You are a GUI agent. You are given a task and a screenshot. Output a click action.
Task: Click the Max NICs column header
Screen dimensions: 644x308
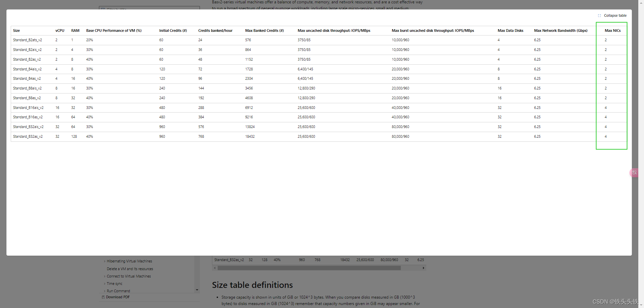pos(612,30)
